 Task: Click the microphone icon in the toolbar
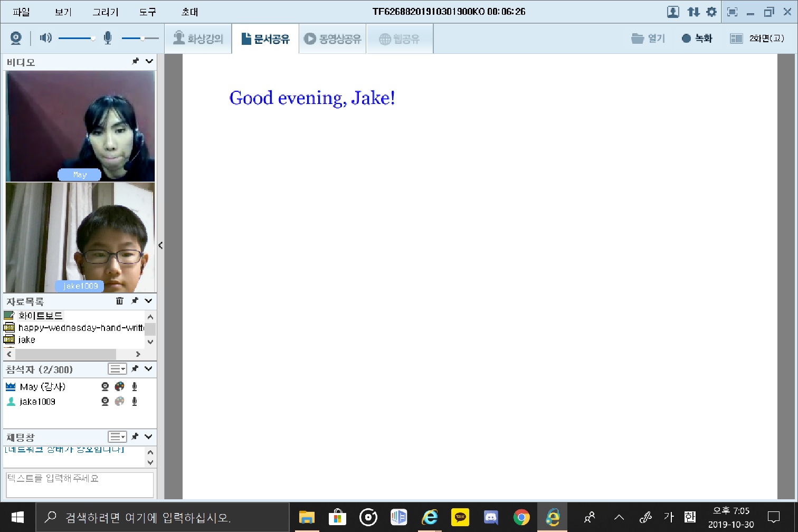coord(108,38)
